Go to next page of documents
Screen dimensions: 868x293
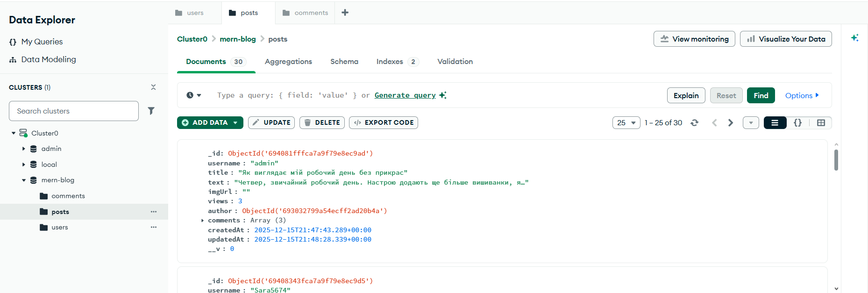(x=731, y=122)
